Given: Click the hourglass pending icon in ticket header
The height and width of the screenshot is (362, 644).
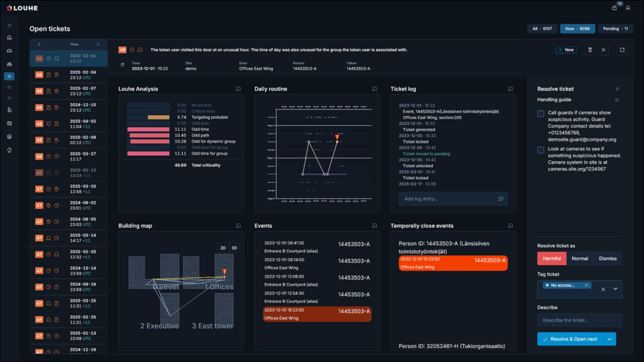Looking at the screenshot, I should click(x=590, y=50).
